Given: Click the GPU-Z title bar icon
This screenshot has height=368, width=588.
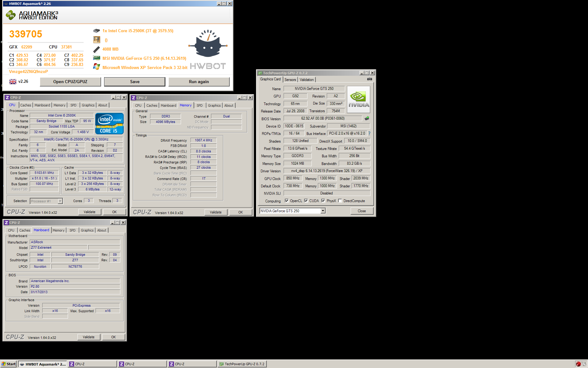Looking at the screenshot, I should pos(260,73).
